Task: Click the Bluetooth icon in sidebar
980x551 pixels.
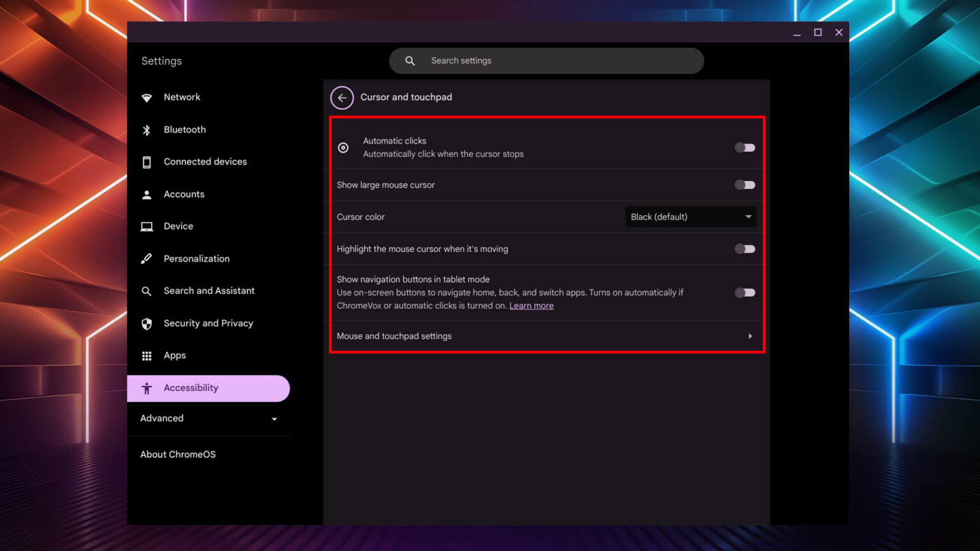Action: pos(147,129)
